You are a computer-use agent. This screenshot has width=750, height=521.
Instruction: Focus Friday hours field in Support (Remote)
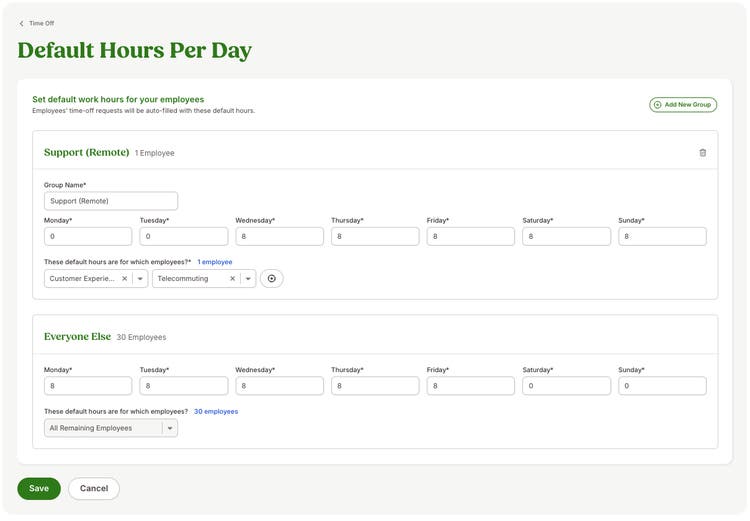[471, 236]
